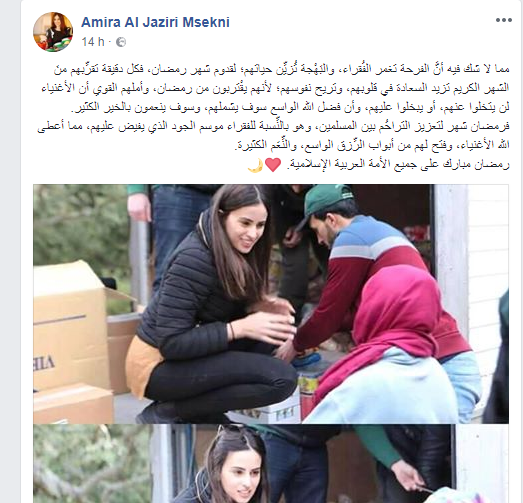Click the second line of Arabic post text
The height and width of the screenshot is (503, 523).
point(275,88)
